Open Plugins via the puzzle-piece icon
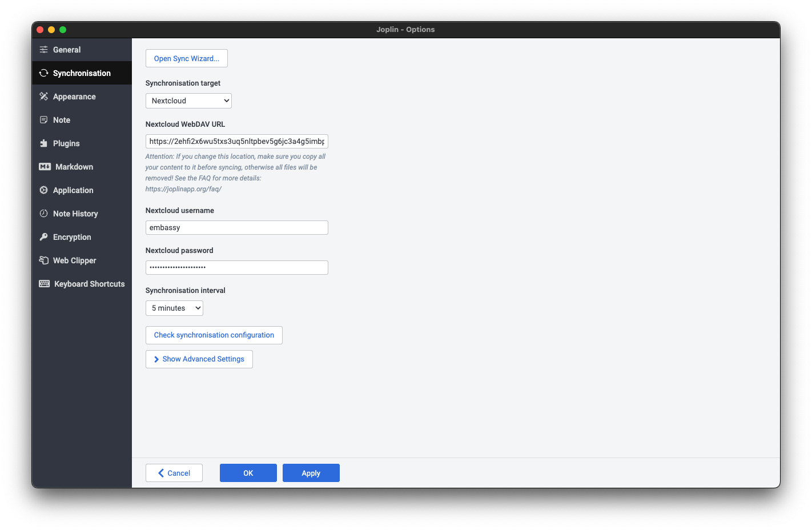This screenshot has width=812, height=530. point(44,143)
